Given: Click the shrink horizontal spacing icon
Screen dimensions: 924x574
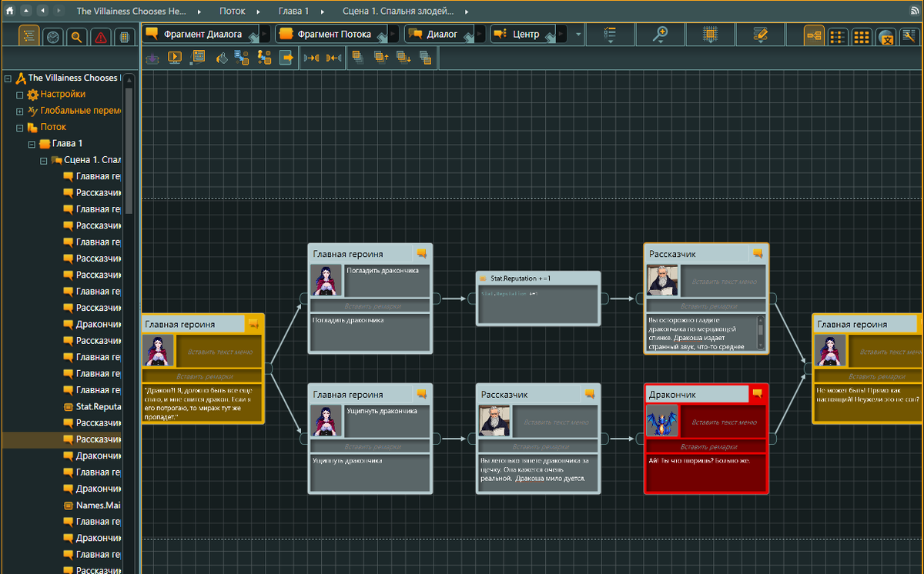Looking at the screenshot, I should (x=333, y=58).
